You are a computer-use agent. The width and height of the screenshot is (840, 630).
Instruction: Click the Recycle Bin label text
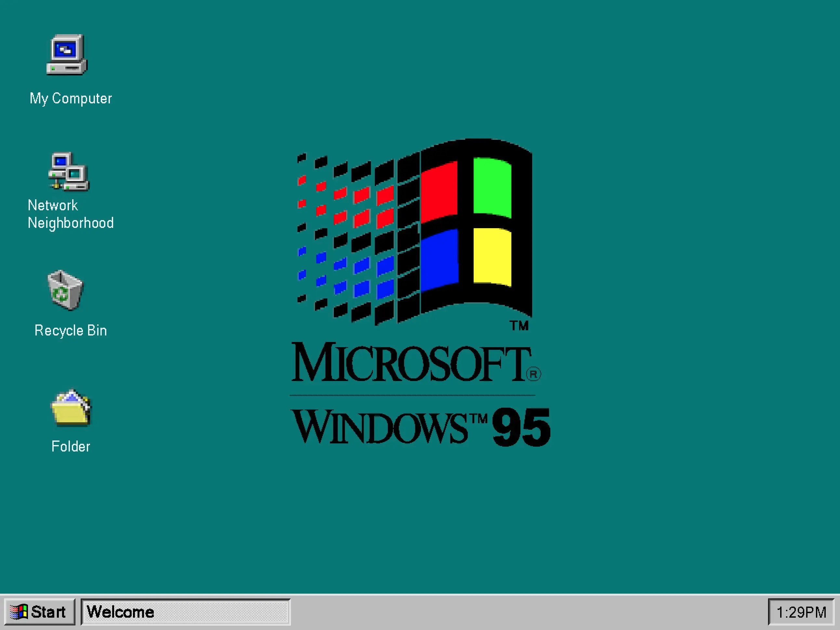71,330
